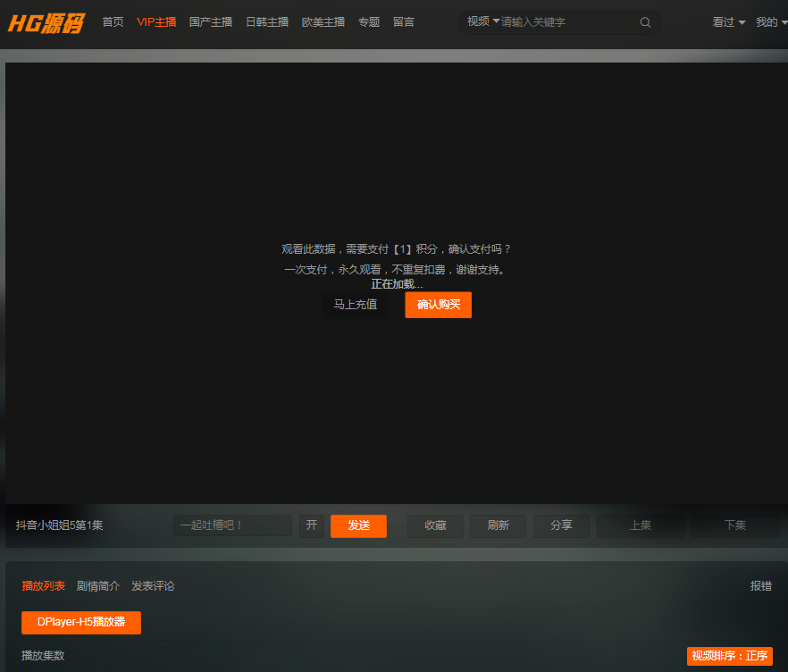
Task: Send a danmaku via the 发送 button
Action: coord(358,525)
